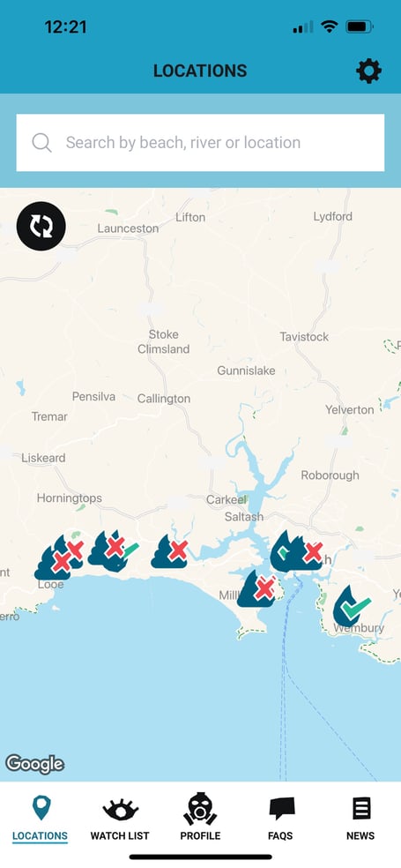Image resolution: width=401 pixels, height=868 pixels.
Task: Tap the Tavistock label on the map
Action: 304,337
